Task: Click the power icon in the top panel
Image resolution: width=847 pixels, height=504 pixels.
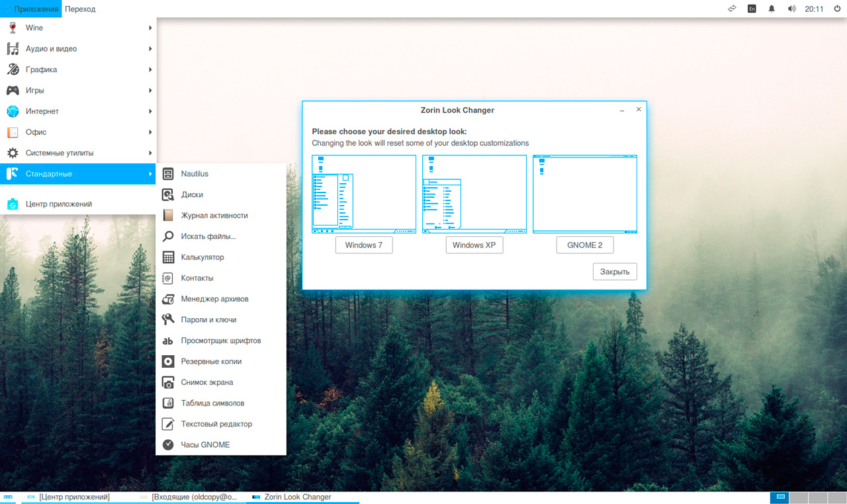Action: 836,9
